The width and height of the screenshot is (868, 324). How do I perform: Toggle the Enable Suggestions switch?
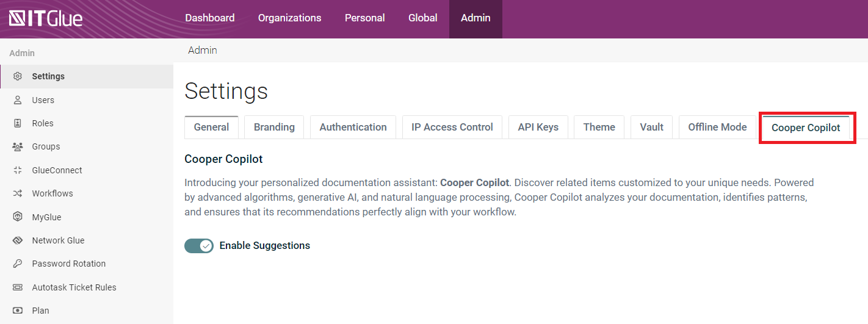point(199,245)
